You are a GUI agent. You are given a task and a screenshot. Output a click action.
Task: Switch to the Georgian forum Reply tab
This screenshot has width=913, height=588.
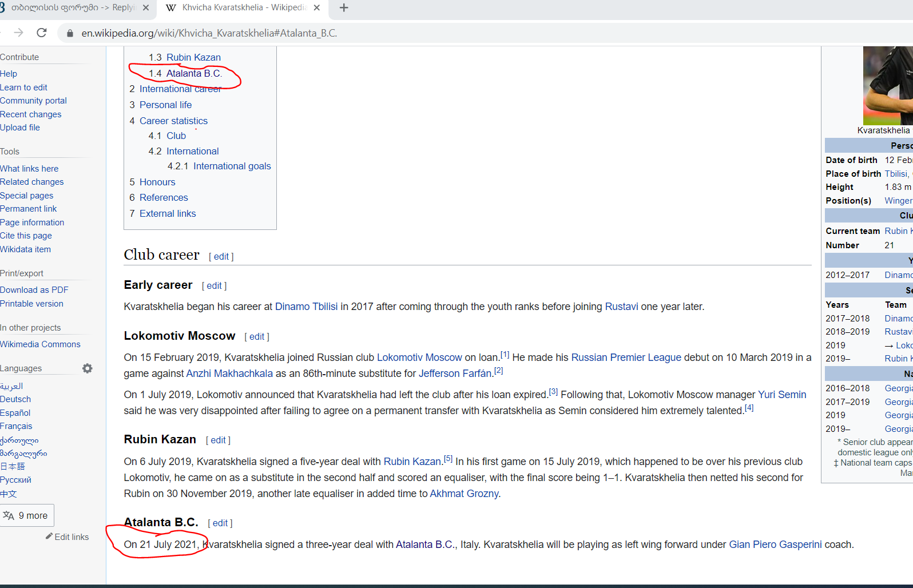tap(74, 7)
